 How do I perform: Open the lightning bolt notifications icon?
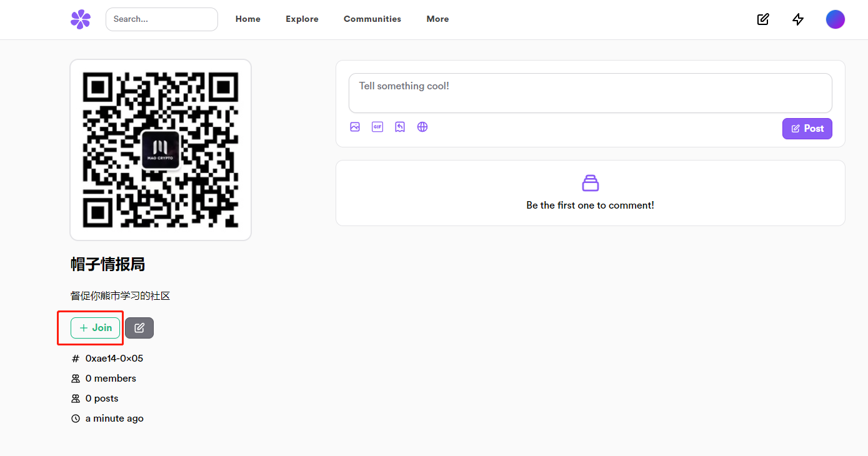[798, 19]
